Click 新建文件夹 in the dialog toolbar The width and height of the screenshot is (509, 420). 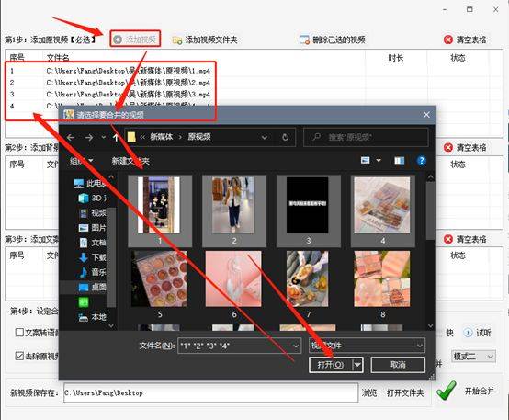130,161
